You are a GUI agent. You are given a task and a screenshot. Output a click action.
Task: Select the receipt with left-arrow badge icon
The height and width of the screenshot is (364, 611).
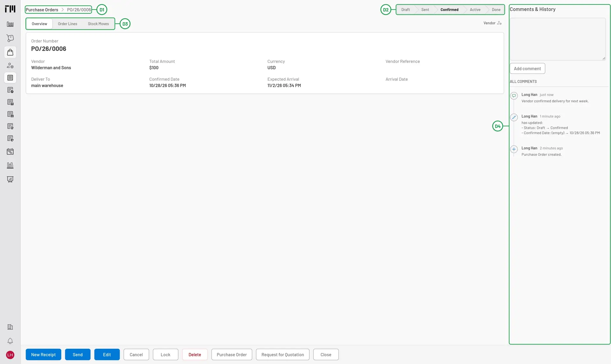tap(10, 126)
